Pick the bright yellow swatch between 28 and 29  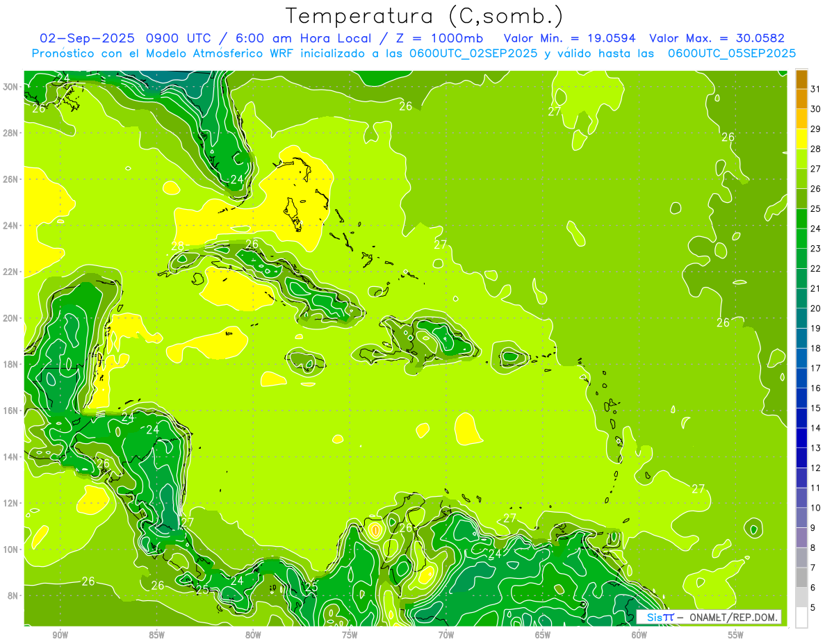(x=801, y=139)
